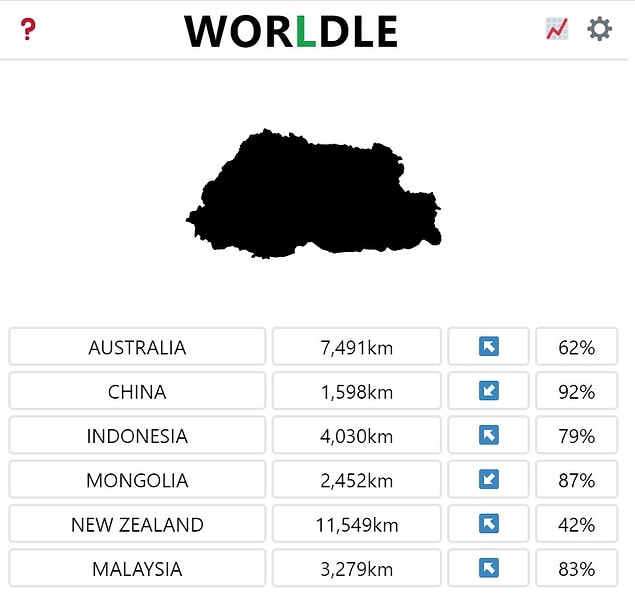The width and height of the screenshot is (635, 594).
Task: Click the 42% proximity value
Action: click(577, 524)
